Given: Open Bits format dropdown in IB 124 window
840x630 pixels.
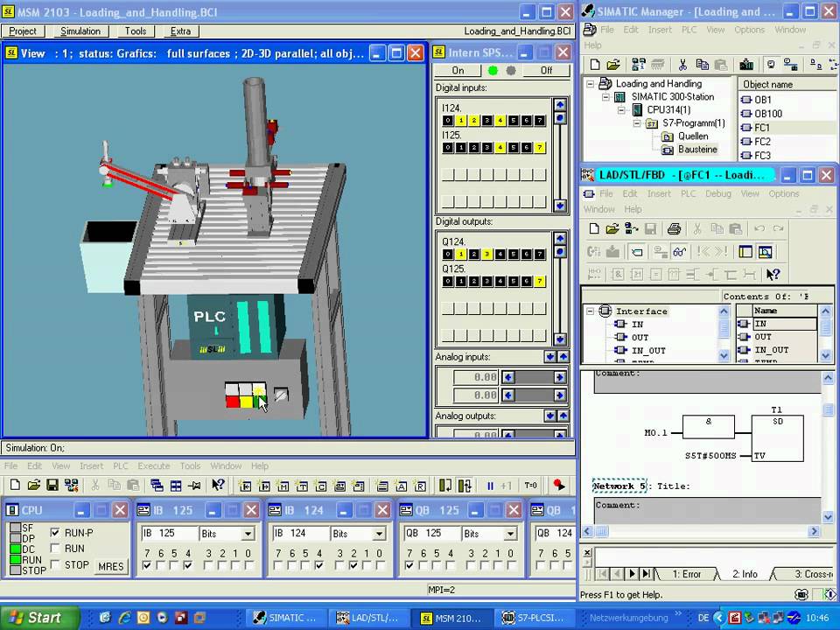Looking at the screenshot, I should pyautogui.click(x=379, y=534).
